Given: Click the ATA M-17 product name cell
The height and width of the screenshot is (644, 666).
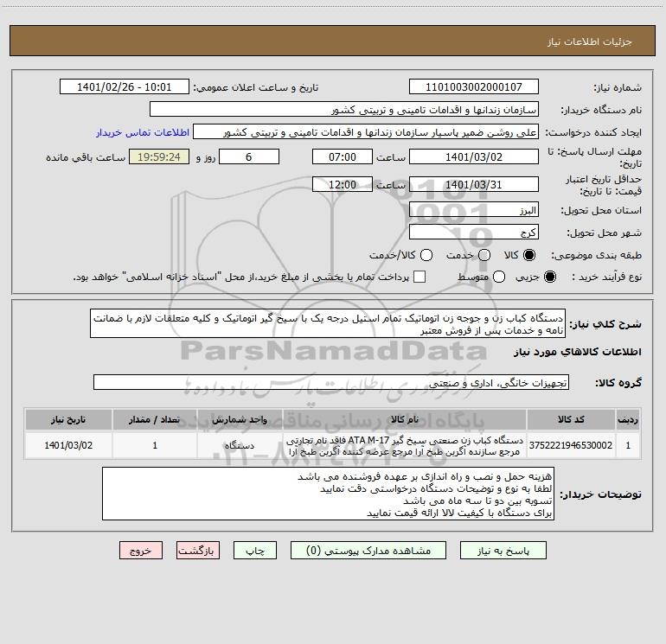Looking at the screenshot, I should 405,445.
